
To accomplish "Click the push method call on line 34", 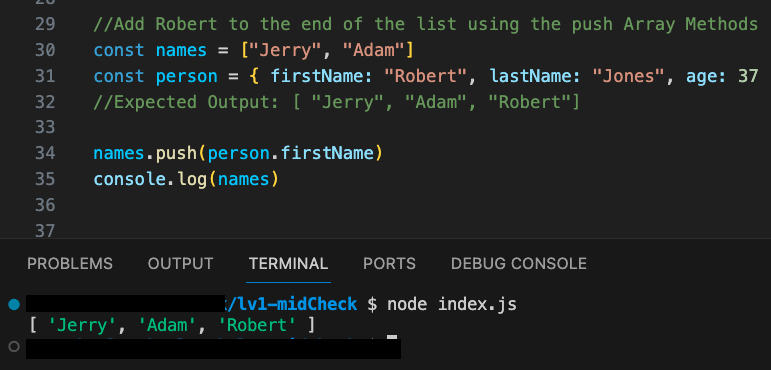I will pyautogui.click(x=176, y=154).
